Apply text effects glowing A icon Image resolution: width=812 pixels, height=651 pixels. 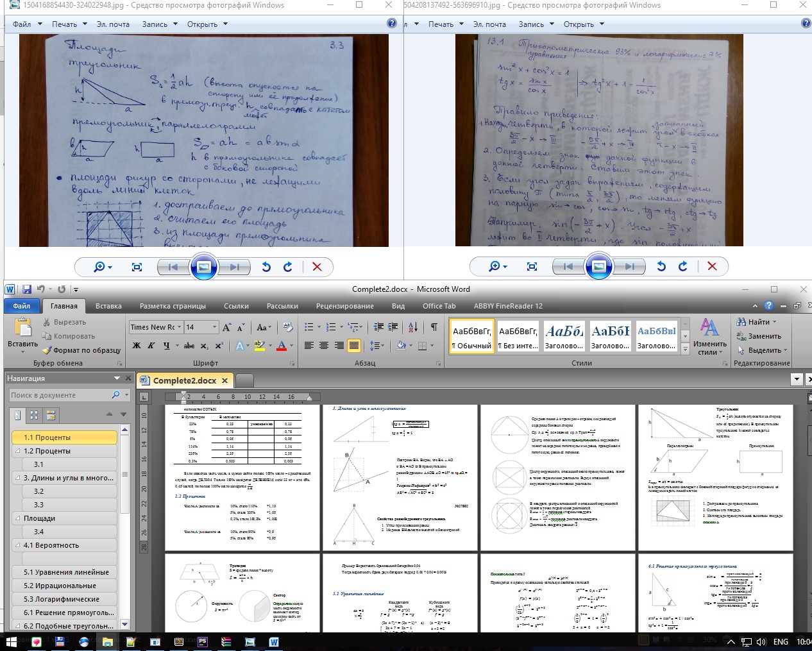click(240, 346)
